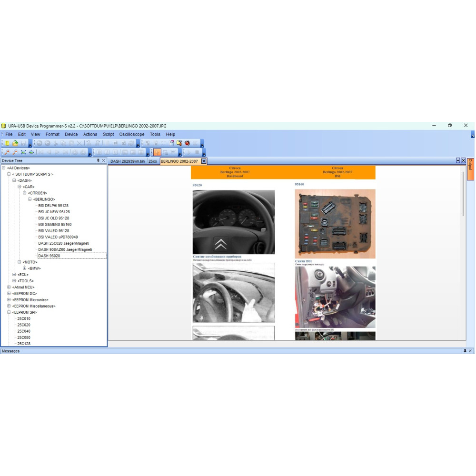This screenshot has width=476, height=476.
Task: Open the Tools menu
Action: 155,134
